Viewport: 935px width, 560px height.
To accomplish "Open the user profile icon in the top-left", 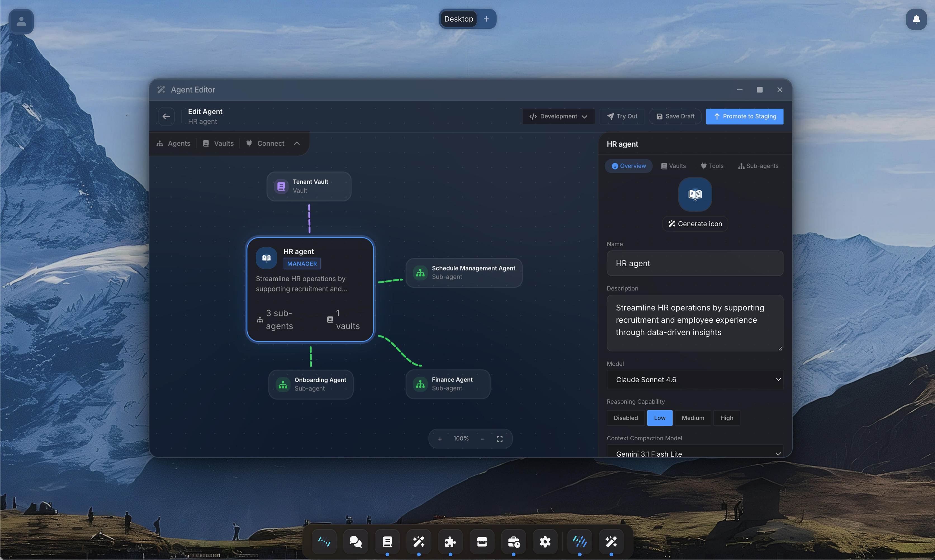I will pyautogui.click(x=21, y=22).
